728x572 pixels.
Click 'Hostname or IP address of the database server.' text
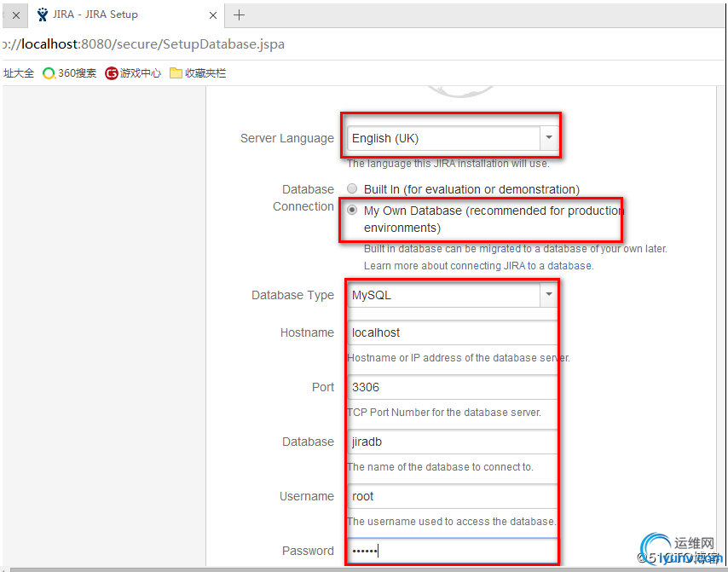coord(459,358)
